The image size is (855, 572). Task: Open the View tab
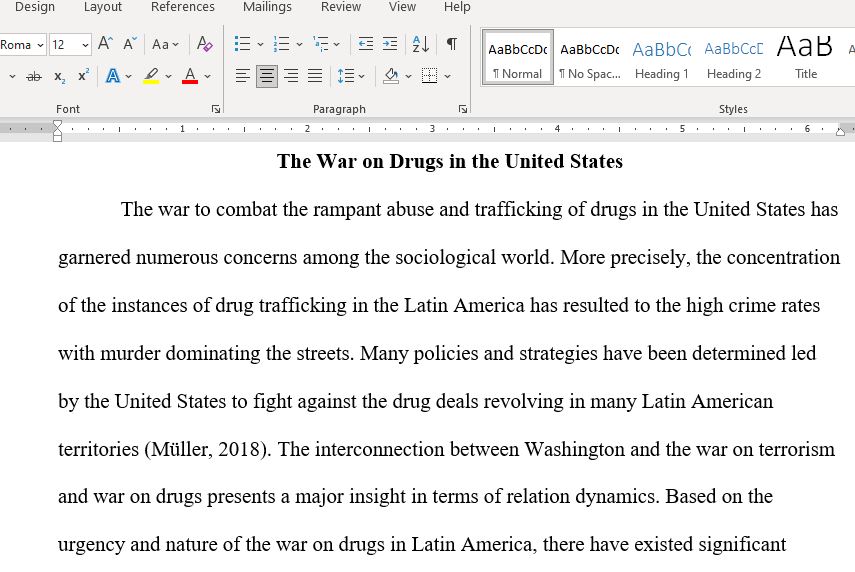tap(402, 7)
